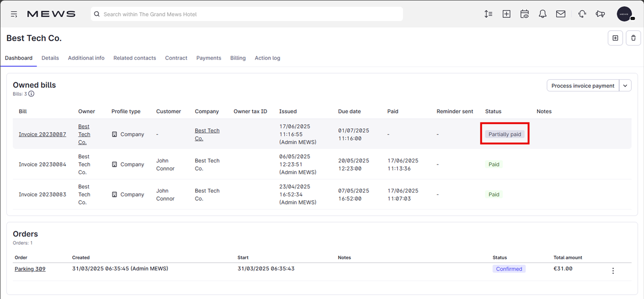Click in the search within hotel field
Screen dimensions: 644x299
click(247, 14)
